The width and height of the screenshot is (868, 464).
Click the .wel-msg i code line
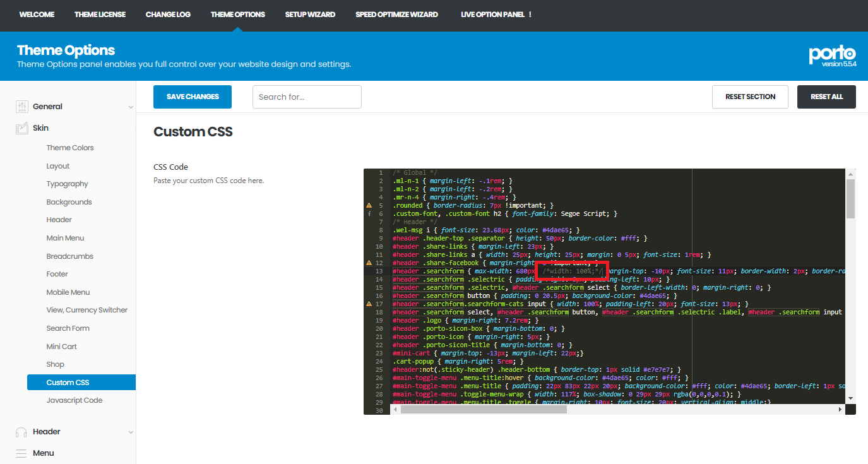point(486,230)
